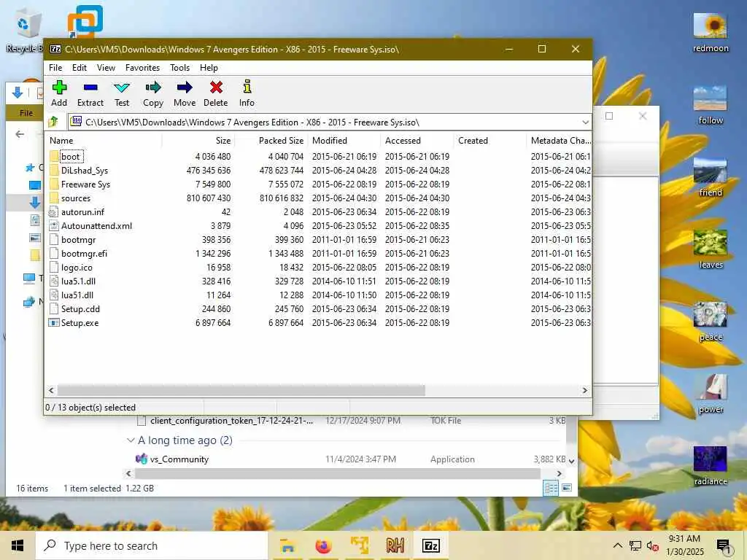Open Firefox from the taskbar

(323, 545)
